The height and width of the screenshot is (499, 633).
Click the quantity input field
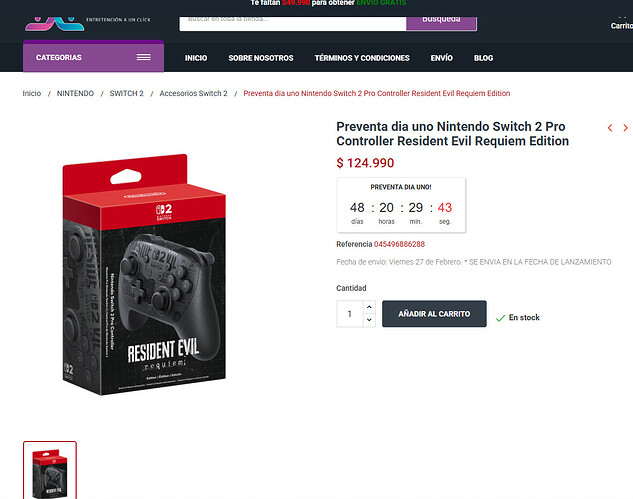pyautogui.click(x=350, y=314)
